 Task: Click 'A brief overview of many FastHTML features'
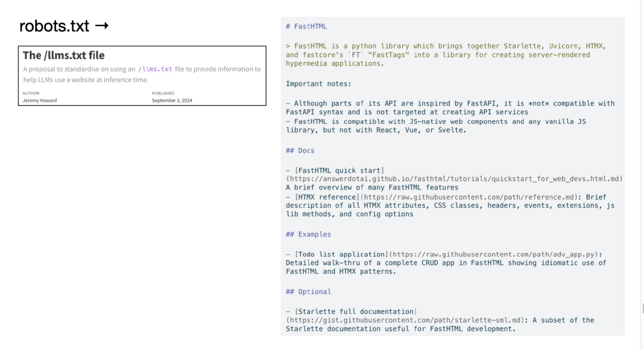point(372,188)
